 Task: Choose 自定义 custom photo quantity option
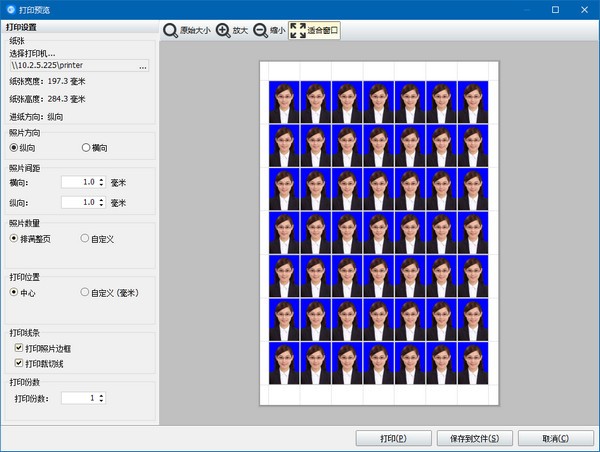[85, 239]
